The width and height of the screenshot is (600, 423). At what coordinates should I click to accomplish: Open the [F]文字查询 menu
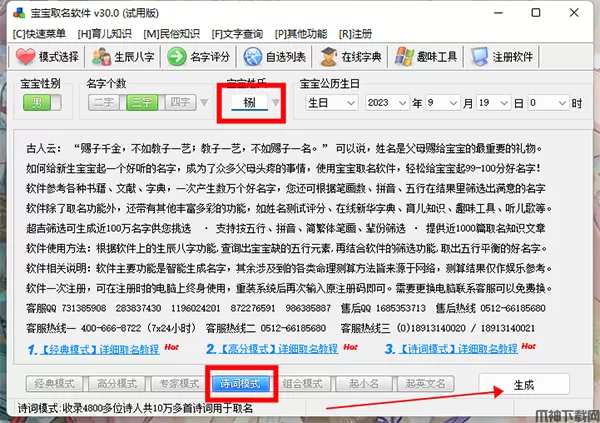[237, 34]
